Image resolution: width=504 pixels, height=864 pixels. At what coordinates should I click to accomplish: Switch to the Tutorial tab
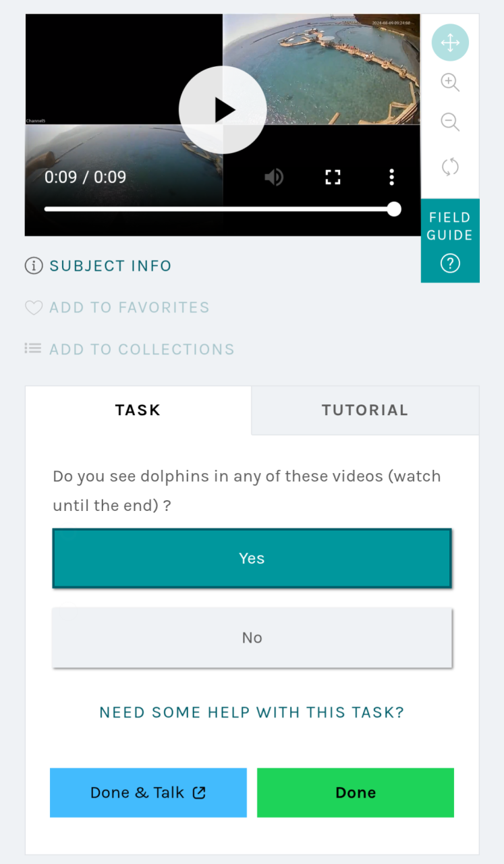pyautogui.click(x=365, y=410)
